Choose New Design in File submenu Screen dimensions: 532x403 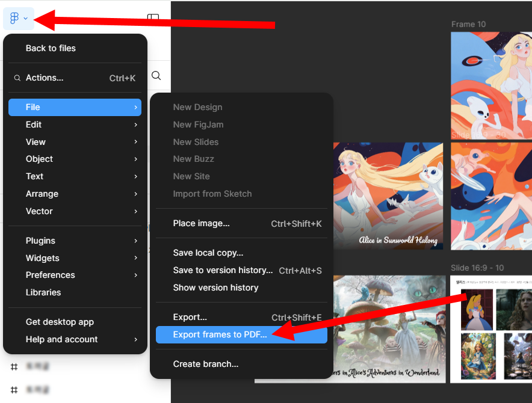pyautogui.click(x=241, y=107)
